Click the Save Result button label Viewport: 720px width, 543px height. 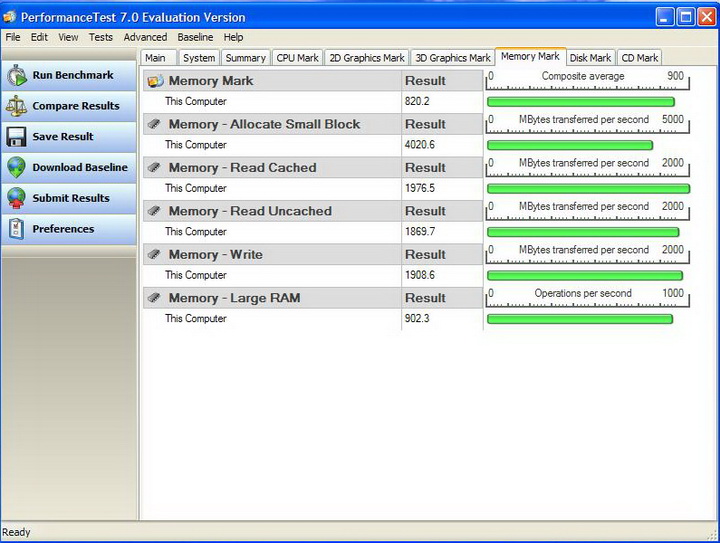point(63,136)
